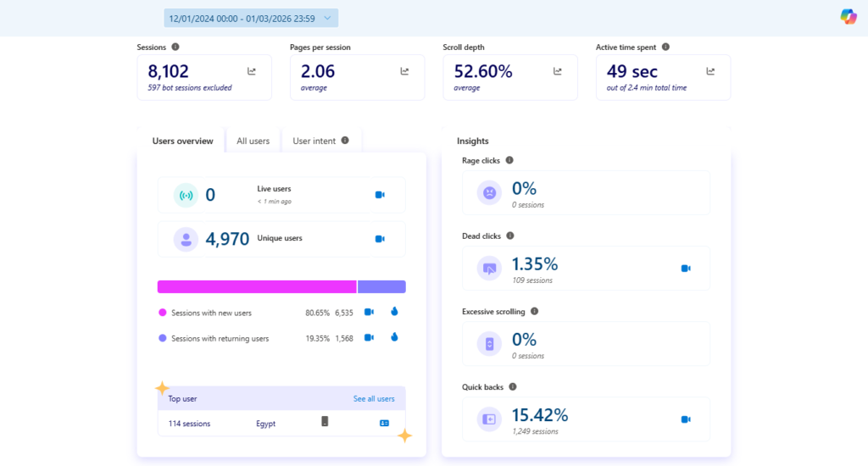Click the 114 sessions text
The width and height of the screenshot is (868, 466).
tap(189, 424)
